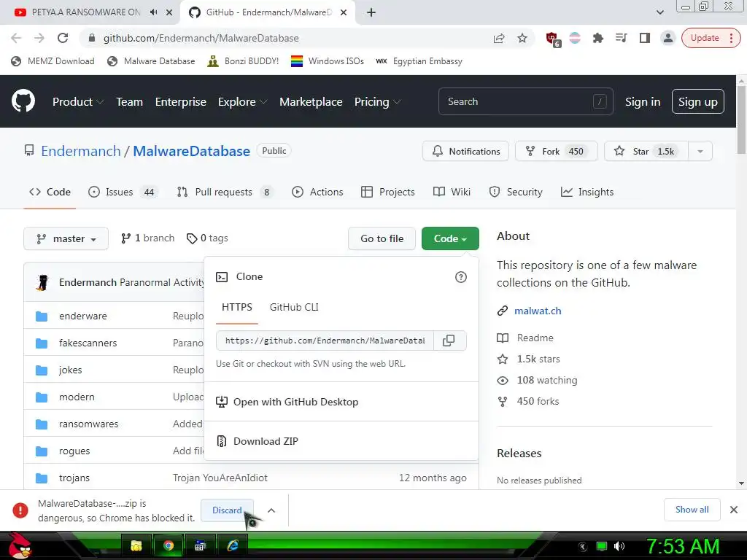Viewport: 747px width, 560px height.
Task: Open the Extensions puzzle piece icon
Action: [598, 38]
